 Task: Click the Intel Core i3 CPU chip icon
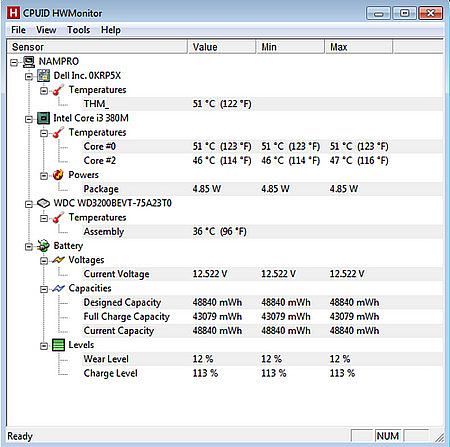[43, 118]
